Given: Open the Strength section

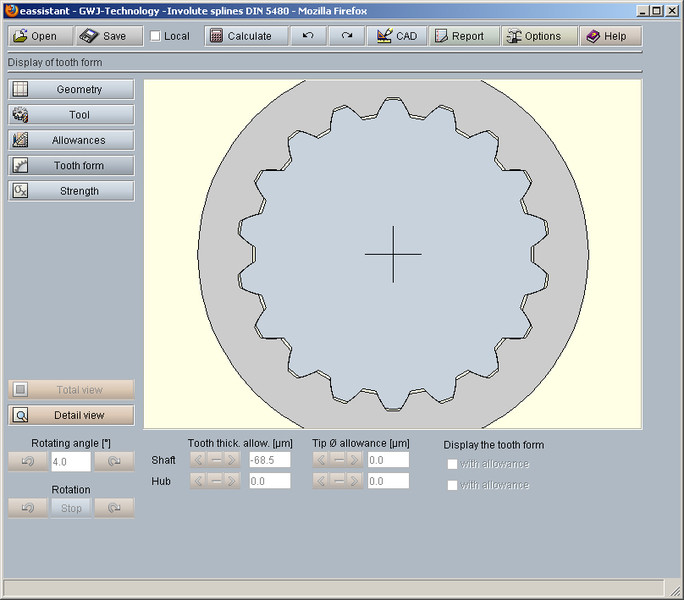Looking at the screenshot, I should (x=71, y=191).
